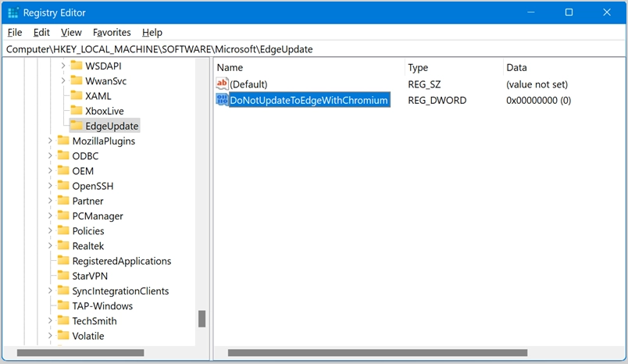The height and width of the screenshot is (364, 628).
Task: Select the EdgeUpdate key label
Action: [x=112, y=126]
